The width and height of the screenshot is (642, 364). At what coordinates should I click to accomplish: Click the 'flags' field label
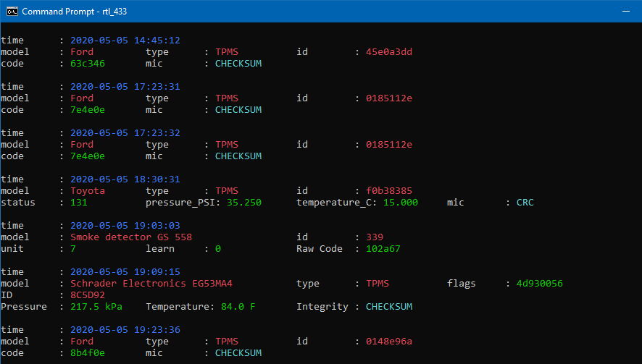[x=462, y=284]
